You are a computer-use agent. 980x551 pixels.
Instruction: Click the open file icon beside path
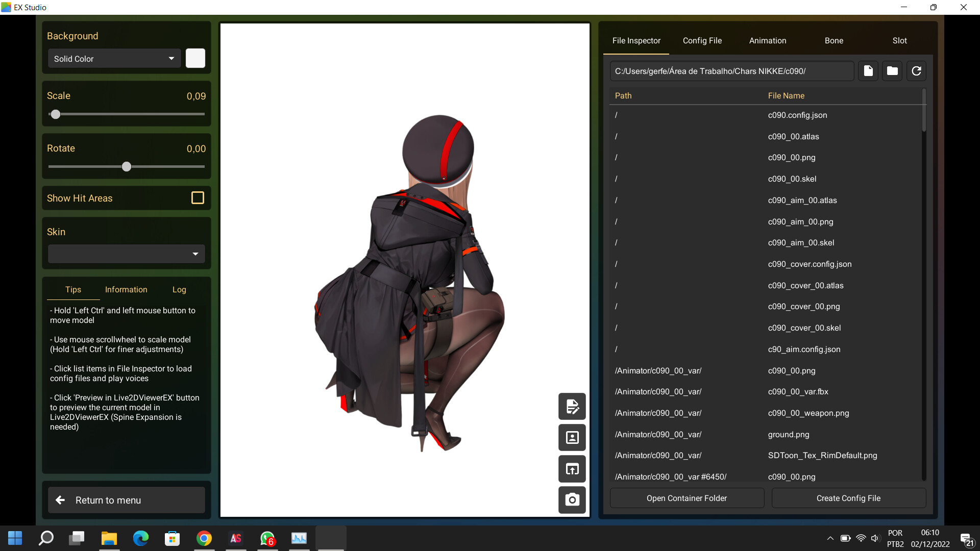pyautogui.click(x=868, y=71)
